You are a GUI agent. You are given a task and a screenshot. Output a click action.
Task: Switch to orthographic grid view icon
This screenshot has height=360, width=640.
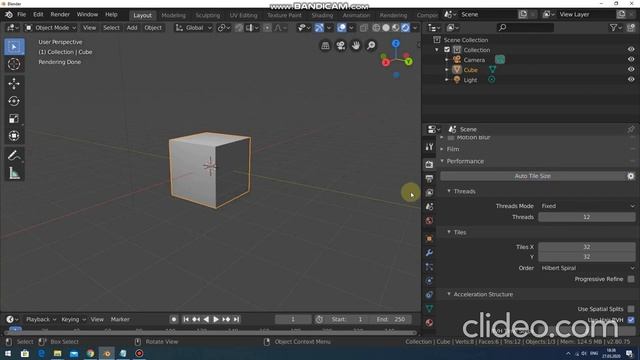[x=325, y=45]
